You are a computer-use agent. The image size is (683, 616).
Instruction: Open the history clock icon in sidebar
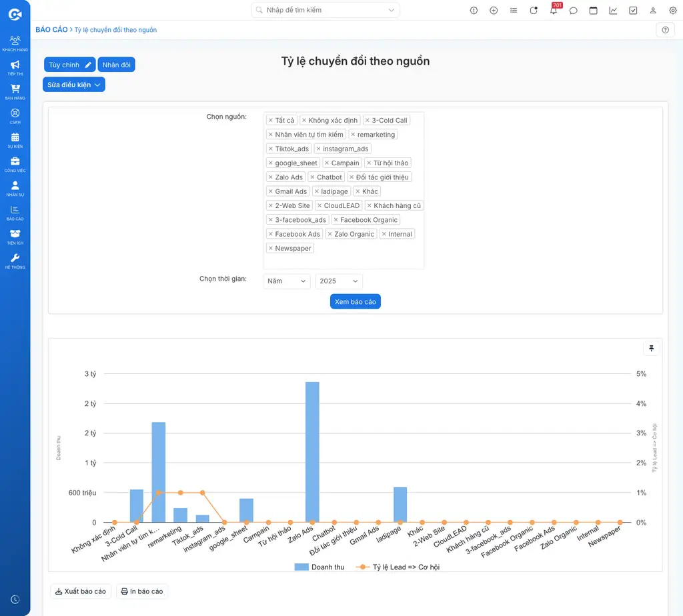point(15,599)
